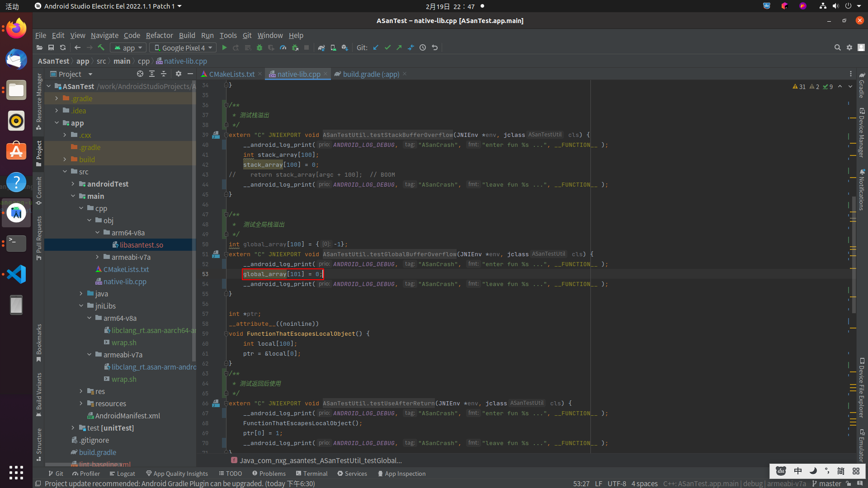Sync project with Gradle files icon
The width and height of the screenshot is (868, 488).
(321, 48)
